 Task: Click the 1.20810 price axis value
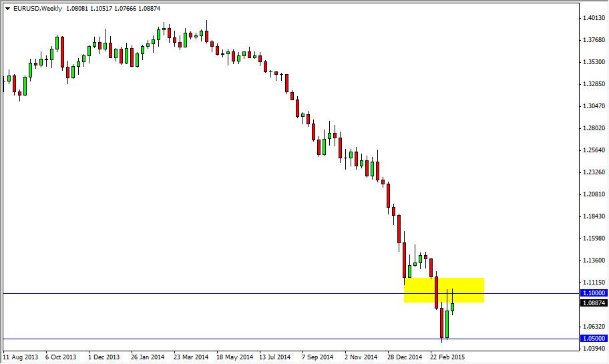point(594,194)
